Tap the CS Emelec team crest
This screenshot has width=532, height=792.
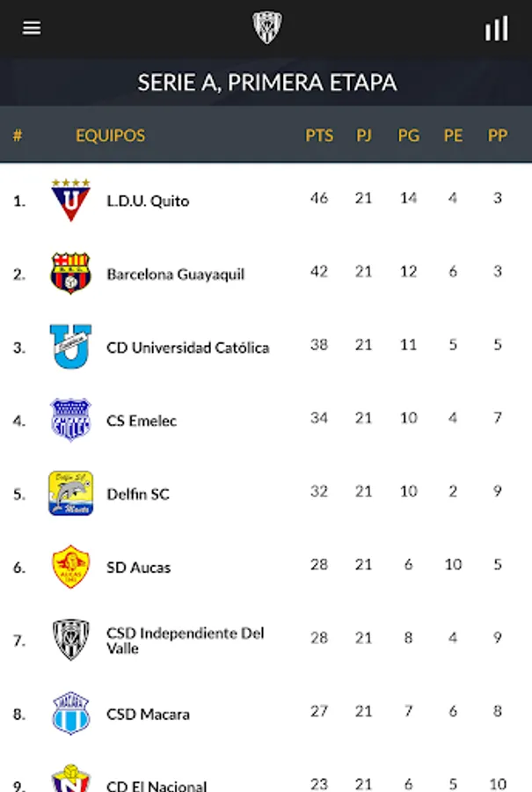point(70,420)
